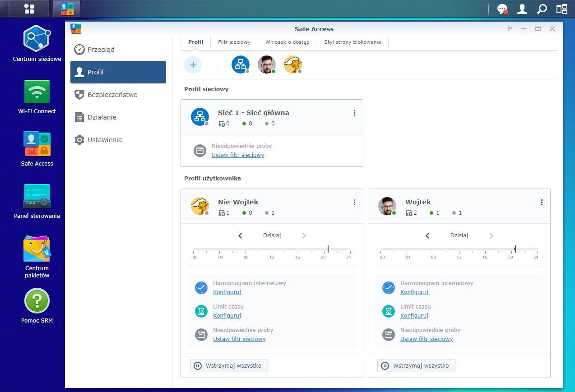The height and width of the screenshot is (392, 575).
Task: Select Przegląd in sidebar
Action: point(118,50)
